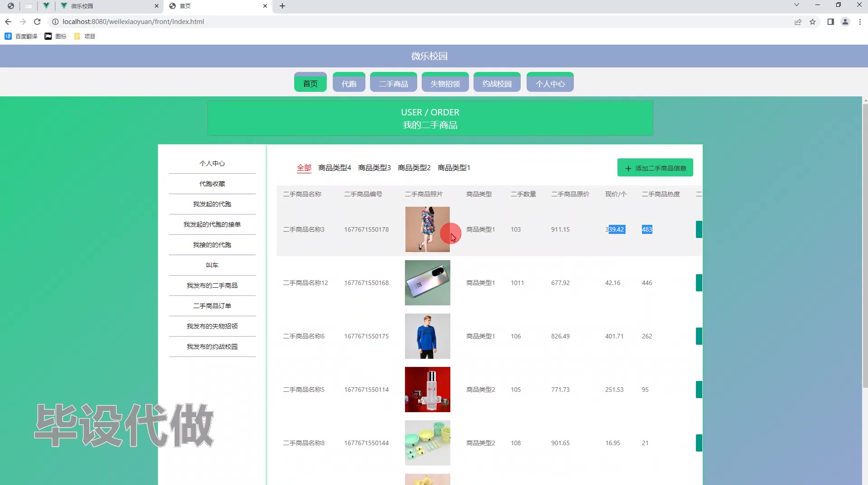Click product name 二手商品名称12

305,283
